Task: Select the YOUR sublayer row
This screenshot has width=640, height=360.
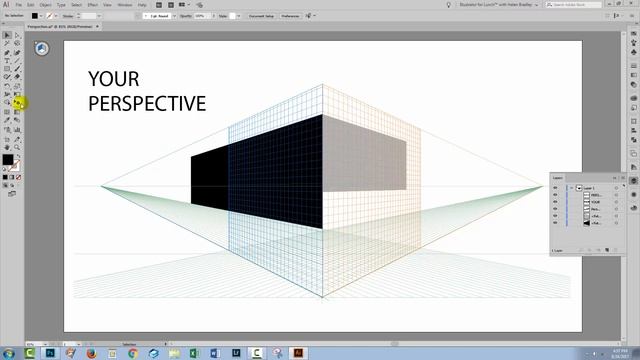Action: click(587, 202)
